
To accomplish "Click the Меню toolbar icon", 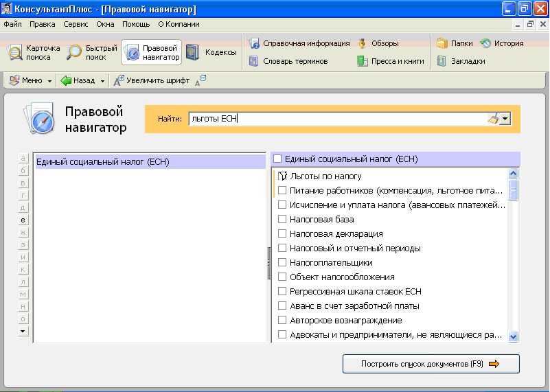I will click(14, 80).
